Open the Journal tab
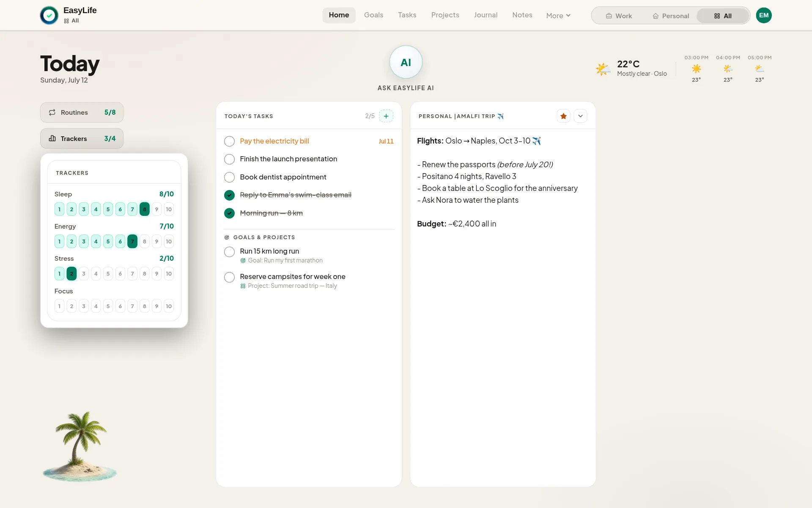This screenshot has width=812, height=508. pos(486,15)
